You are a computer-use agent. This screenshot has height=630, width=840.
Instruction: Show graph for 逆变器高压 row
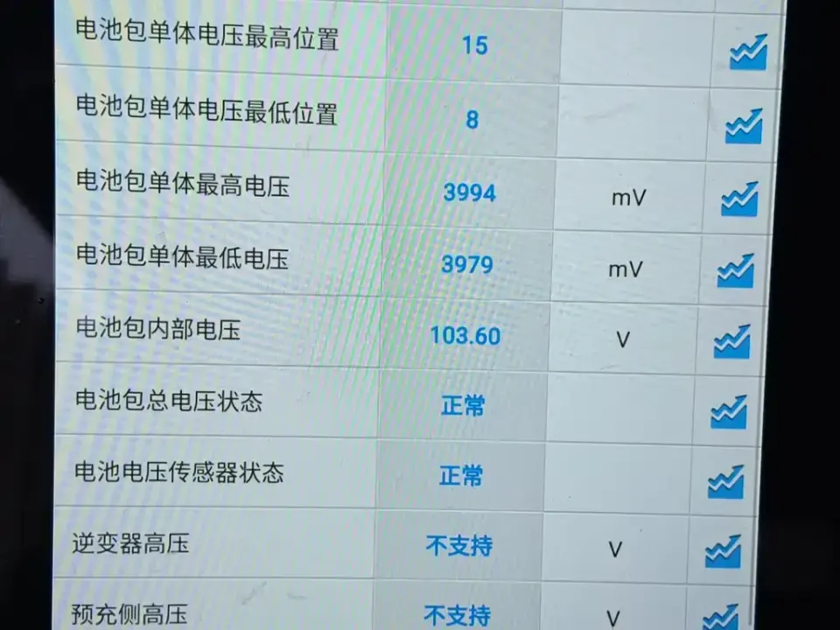724,551
